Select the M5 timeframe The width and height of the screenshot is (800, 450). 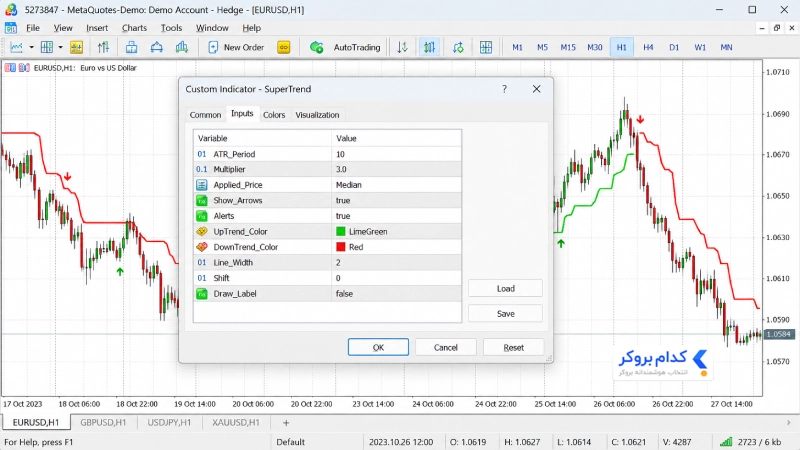(x=542, y=47)
